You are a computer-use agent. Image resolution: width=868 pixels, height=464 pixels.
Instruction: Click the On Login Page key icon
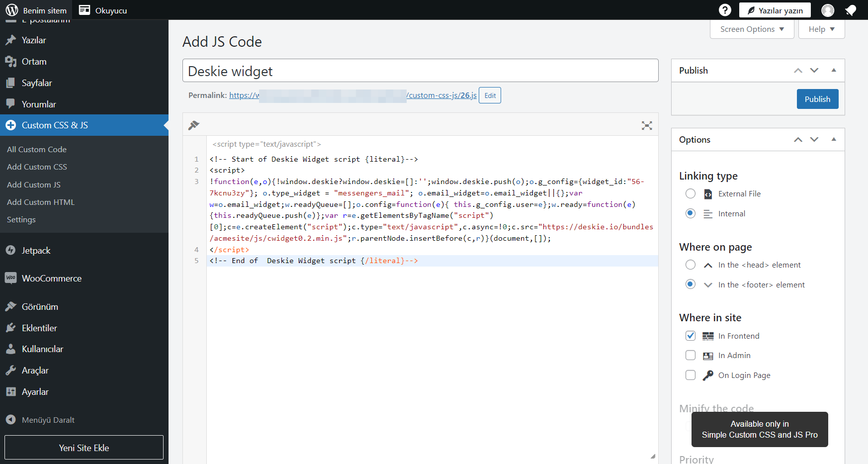pos(708,375)
